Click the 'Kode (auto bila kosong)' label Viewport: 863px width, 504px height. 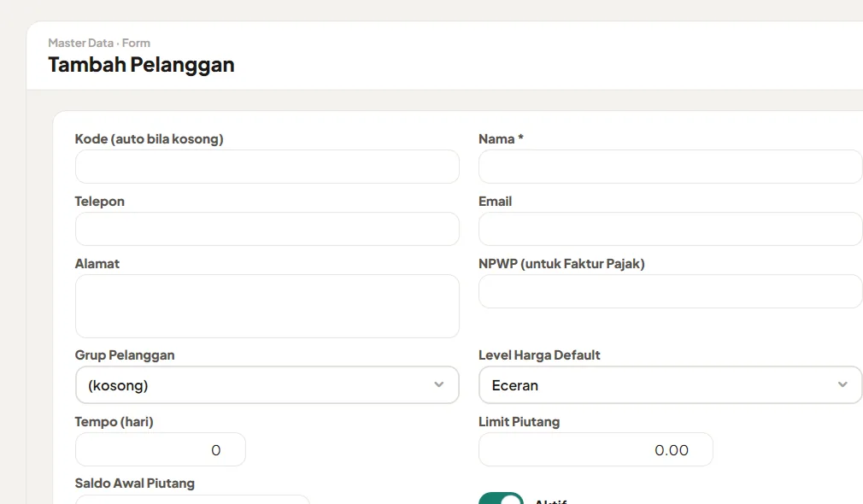150,138
